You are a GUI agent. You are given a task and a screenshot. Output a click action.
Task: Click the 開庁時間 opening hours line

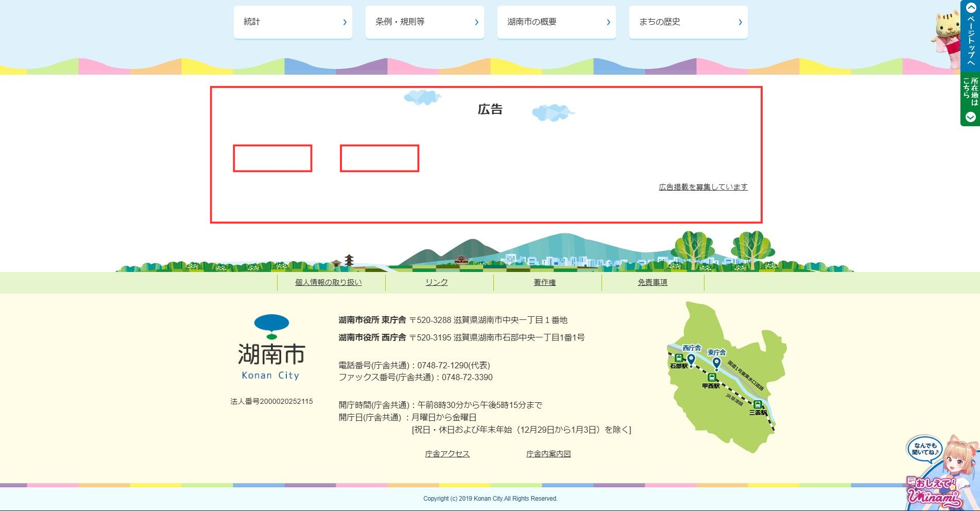point(440,405)
